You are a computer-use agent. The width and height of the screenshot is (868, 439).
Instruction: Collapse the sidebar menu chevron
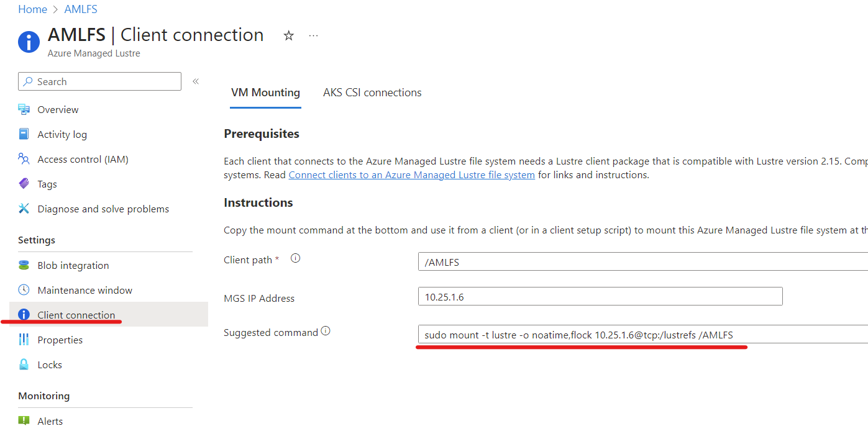[x=195, y=81]
